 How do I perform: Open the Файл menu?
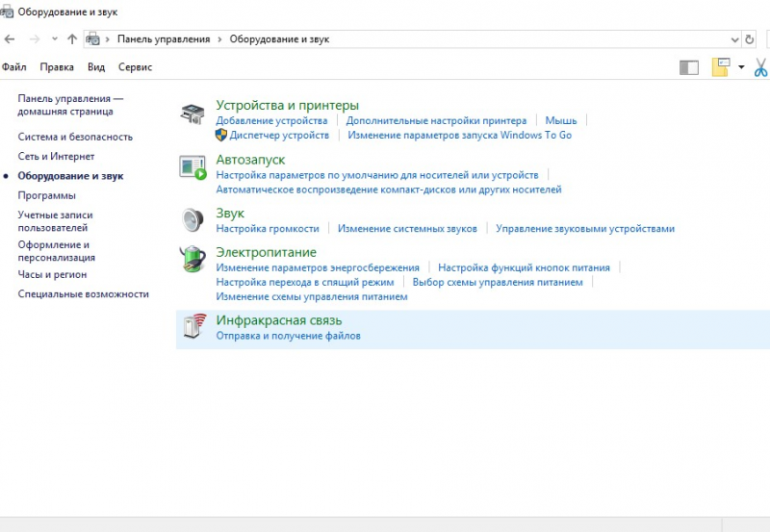(13, 67)
